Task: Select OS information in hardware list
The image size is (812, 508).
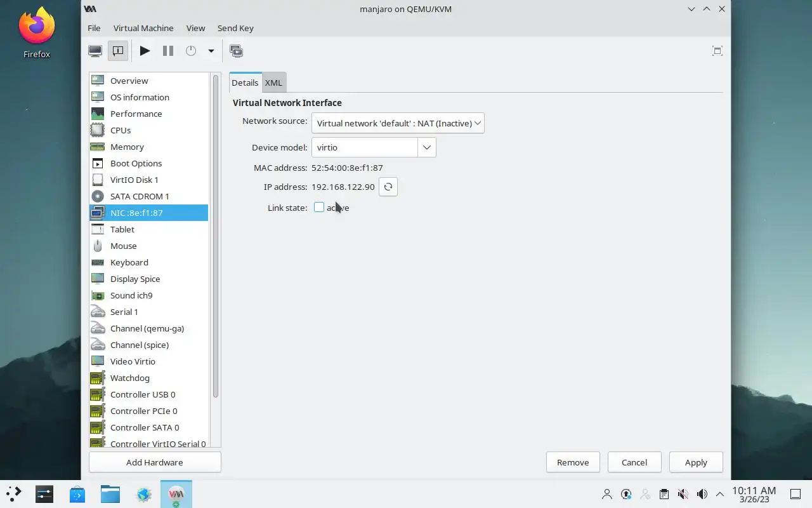Action: 148,97
